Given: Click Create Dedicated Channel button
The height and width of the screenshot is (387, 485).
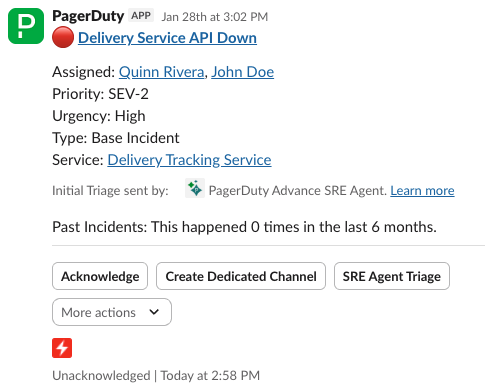Looking at the screenshot, I should click(241, 276).
